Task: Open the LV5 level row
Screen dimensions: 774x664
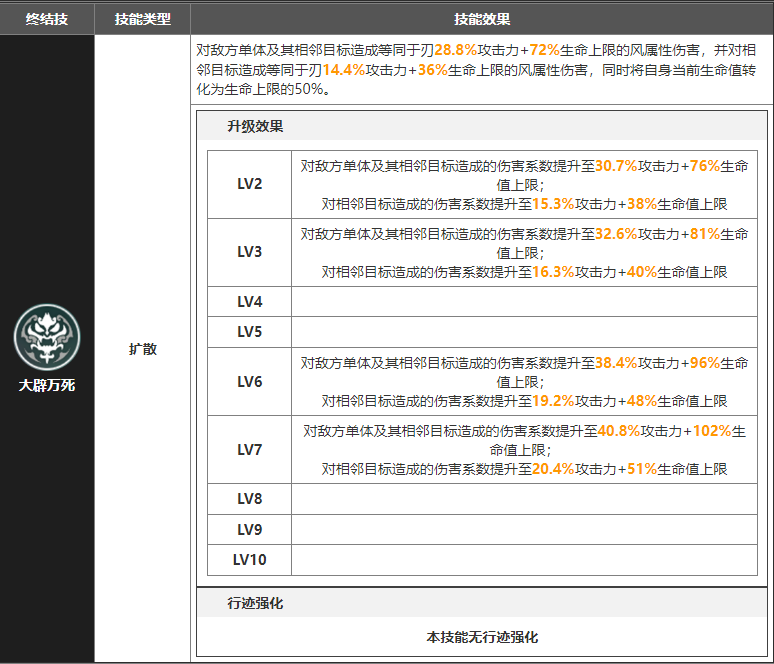Action: click(249, 331)
